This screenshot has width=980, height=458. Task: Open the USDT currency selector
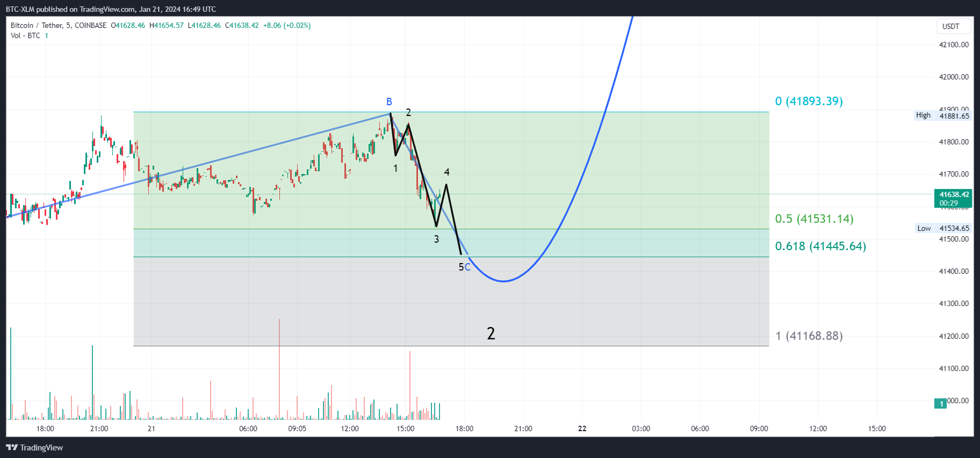coord(954,26)
